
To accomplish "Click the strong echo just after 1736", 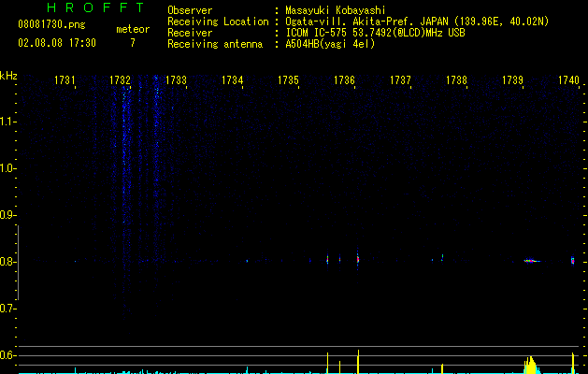I will coord(358,259).
